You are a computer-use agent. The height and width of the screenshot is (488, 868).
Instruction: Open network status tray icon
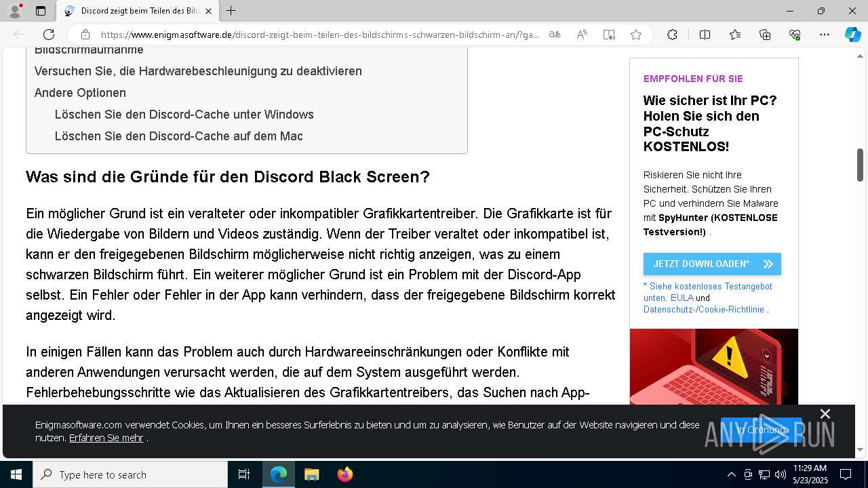tap(764, 474)
